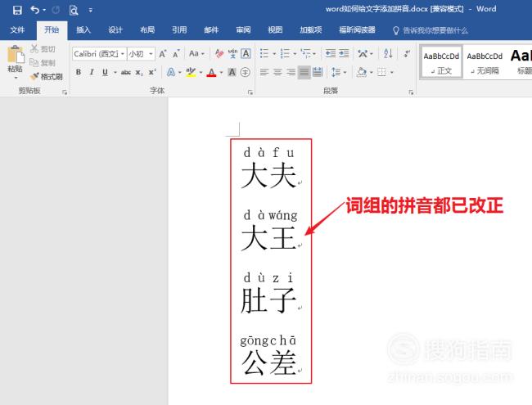The height and width of the screenshot is (405, 532).
Task: Click the increase indent icon
Action: click(x=344, y=54)
